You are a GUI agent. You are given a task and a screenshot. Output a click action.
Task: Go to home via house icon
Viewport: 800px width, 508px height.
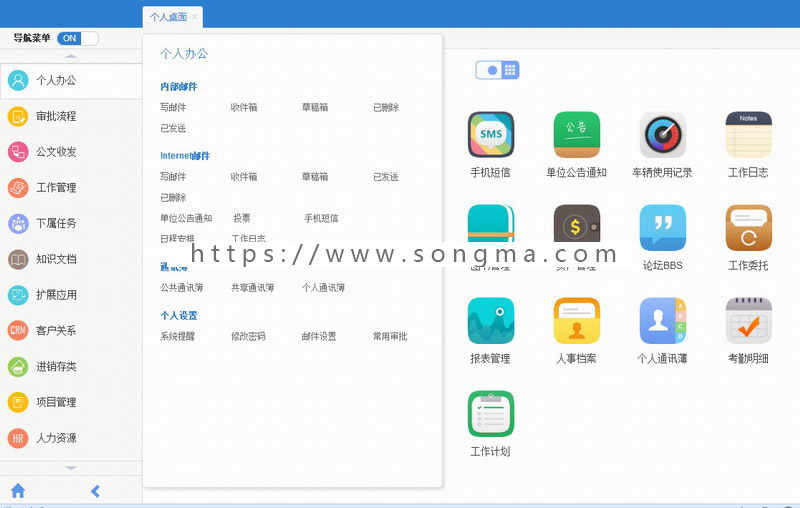[18, 491]
